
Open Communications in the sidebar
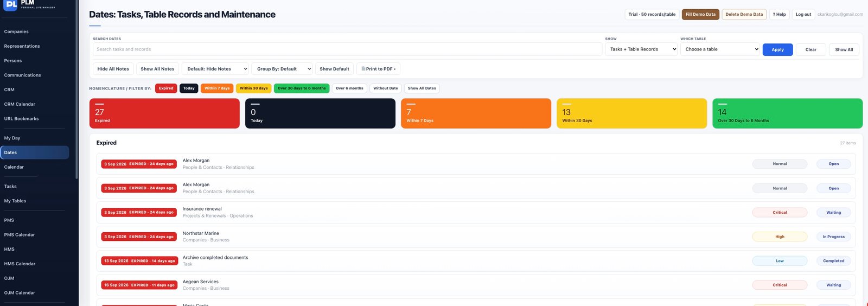click(22, 75)
